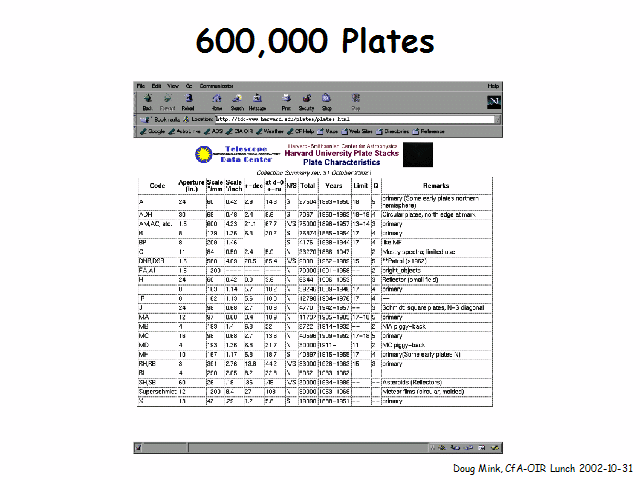Click the Total column header
Image resolution: width=640 pixels, height=480 pixels.
click(308, 186)
